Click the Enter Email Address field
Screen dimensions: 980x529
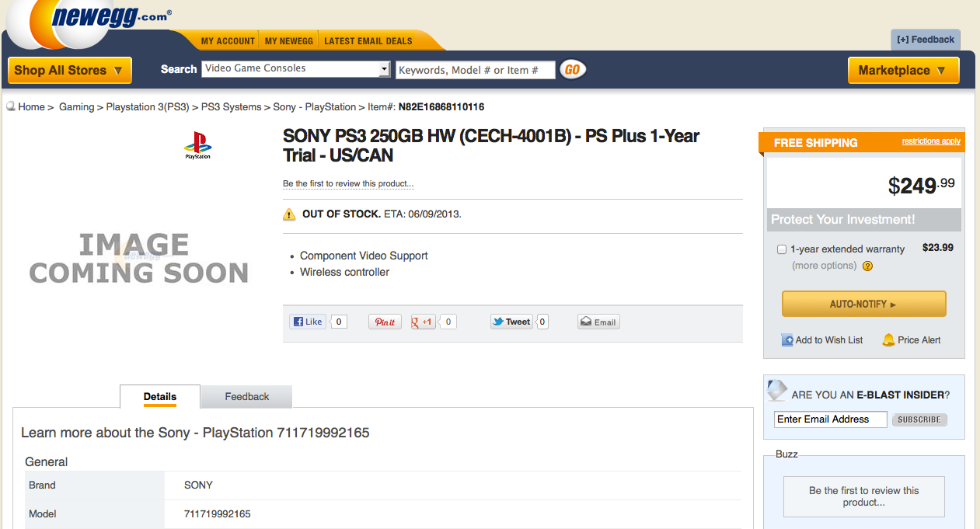click(x=831, y=419)
